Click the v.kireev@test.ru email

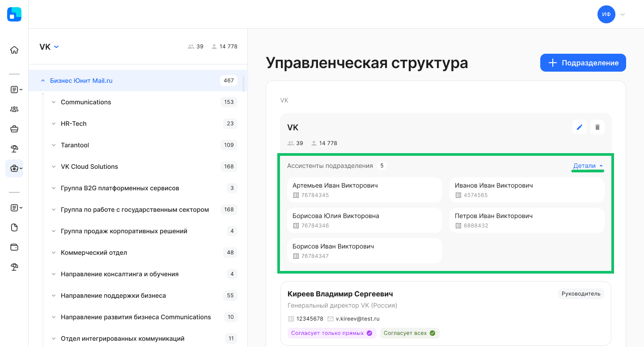(x=357, y=319)
